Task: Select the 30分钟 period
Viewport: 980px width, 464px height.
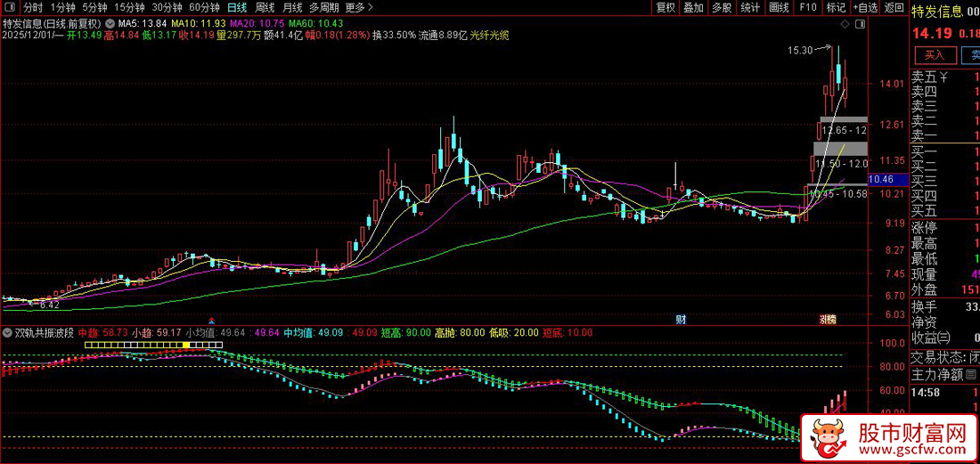Action: tap(167, 7)
